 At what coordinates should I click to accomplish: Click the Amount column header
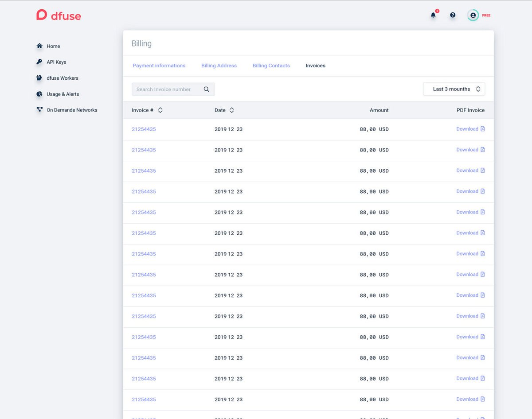(379, 110)
